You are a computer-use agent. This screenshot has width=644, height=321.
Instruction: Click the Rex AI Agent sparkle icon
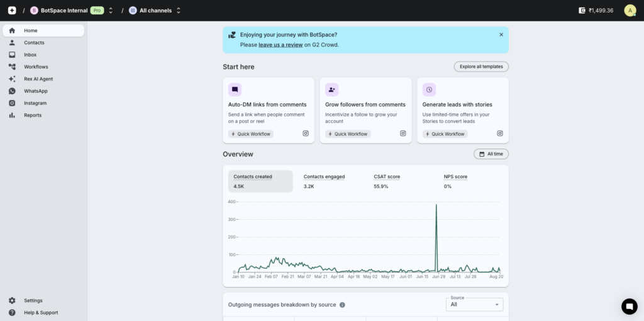click(x=12, y=79)
